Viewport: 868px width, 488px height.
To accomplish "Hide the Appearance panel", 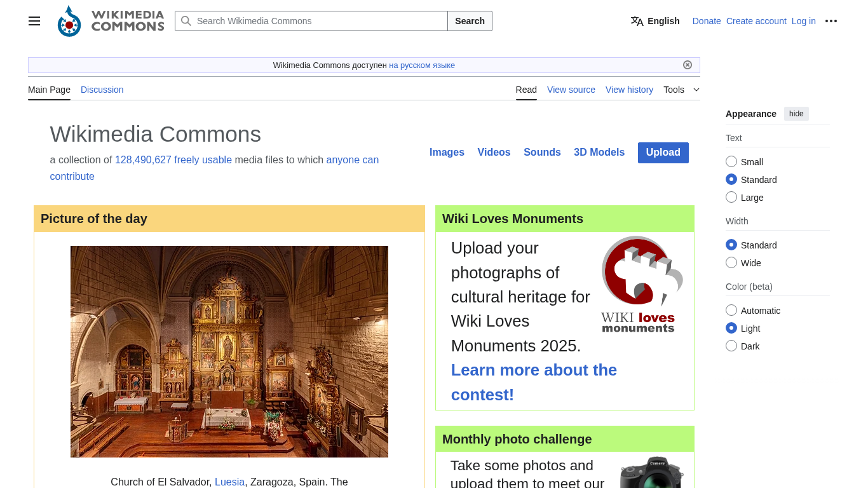I will [x=796, y=114].
